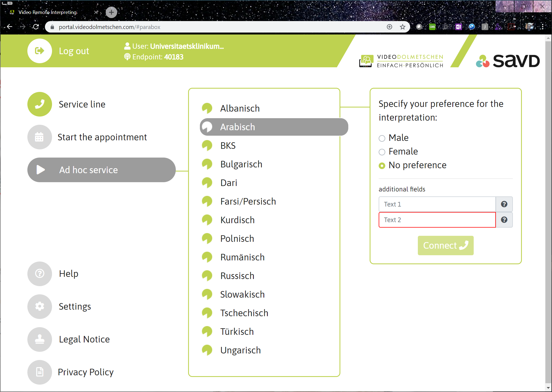Click the Service line phone icon
This screenshot has width=552, height=392.
(x=40, y=104)
